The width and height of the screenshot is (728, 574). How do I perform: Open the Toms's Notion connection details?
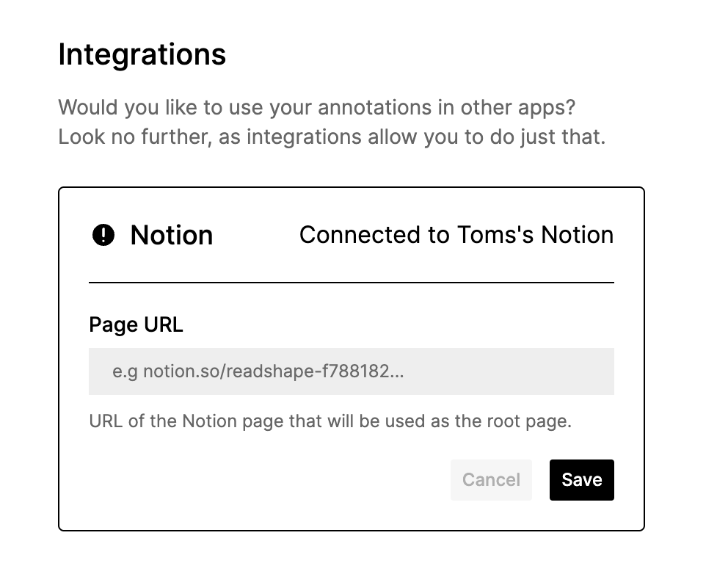pyautogui.click(x=456, y=235)
